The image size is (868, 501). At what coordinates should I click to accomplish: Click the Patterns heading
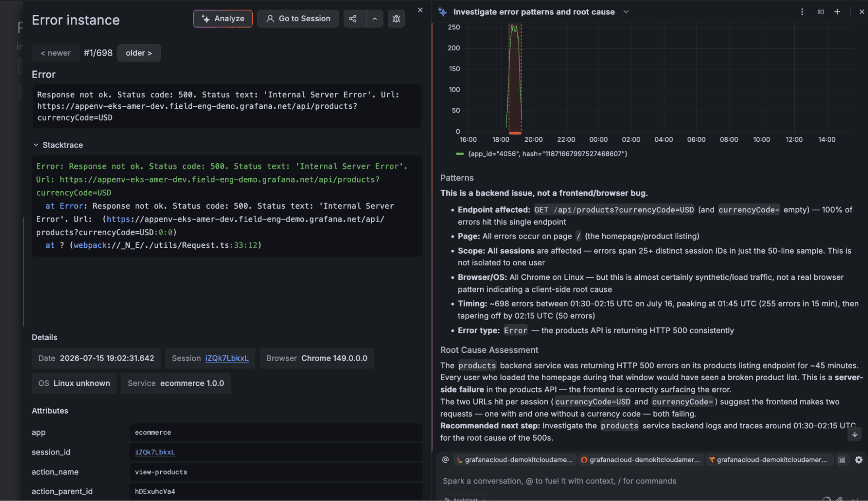(457, 178)
